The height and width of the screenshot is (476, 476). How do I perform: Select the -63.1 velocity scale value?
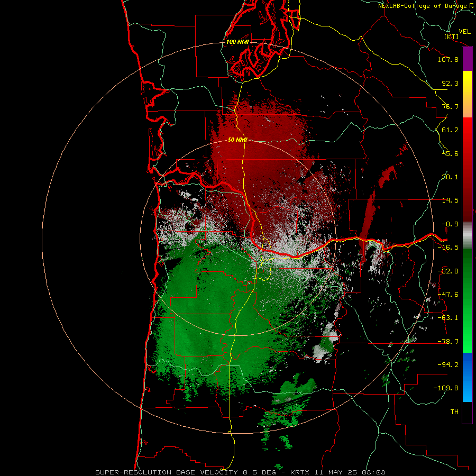tap(448, 318)
